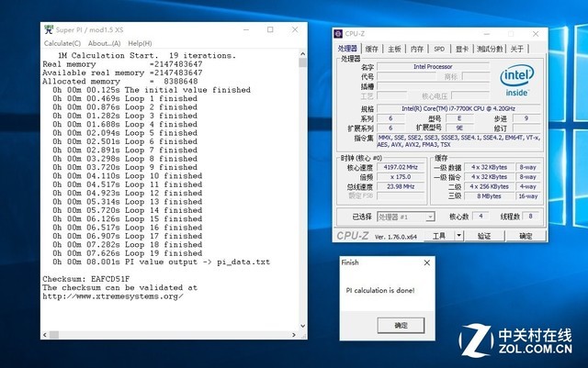Image resolution: width=588 pixels, height=368 pixels.
Task: Open the Help(H) menu
Action: (140, 43)
